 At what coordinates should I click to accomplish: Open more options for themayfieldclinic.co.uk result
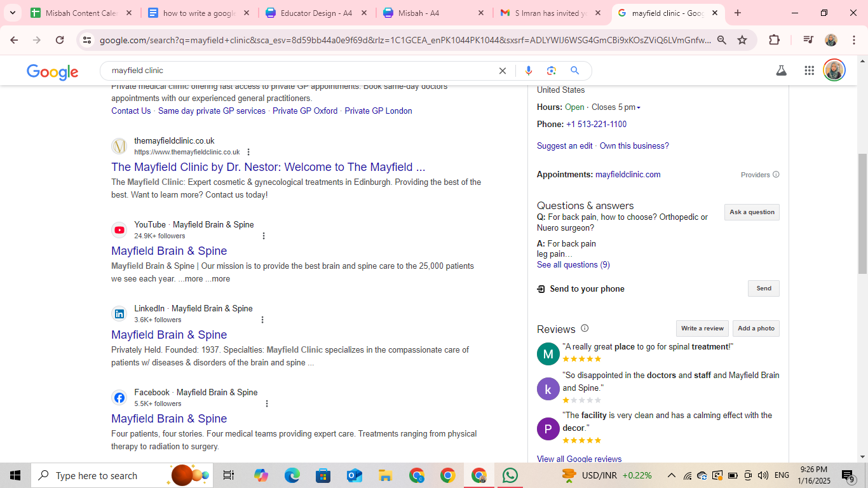pyautogui.click(x=248, y=152)
